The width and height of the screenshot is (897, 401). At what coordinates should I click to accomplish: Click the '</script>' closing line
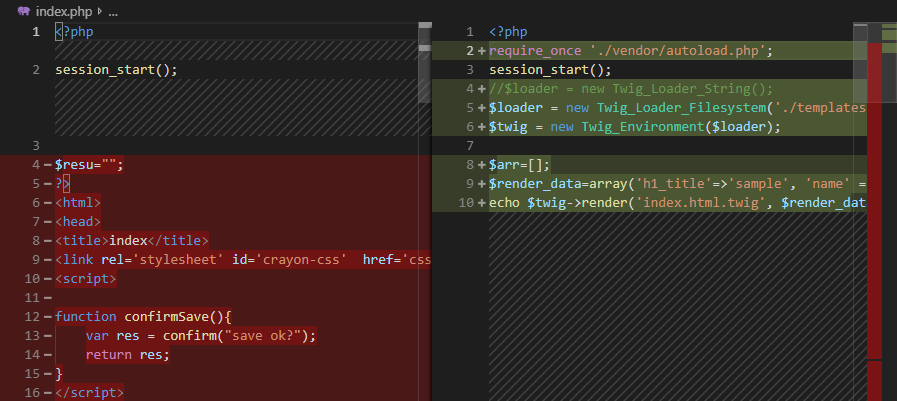point(89,392)
